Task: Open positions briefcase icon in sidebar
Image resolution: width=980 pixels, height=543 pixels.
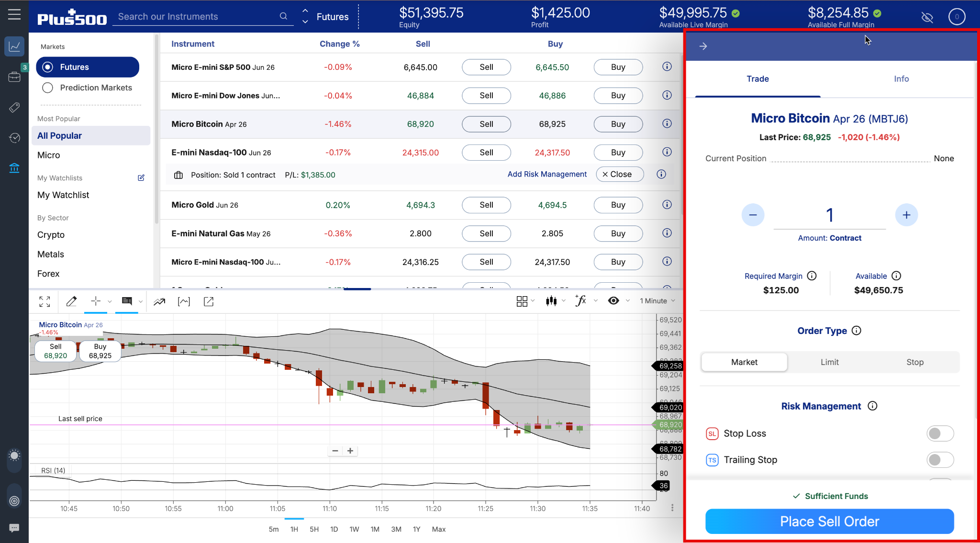Action: [x=14, y=77]
